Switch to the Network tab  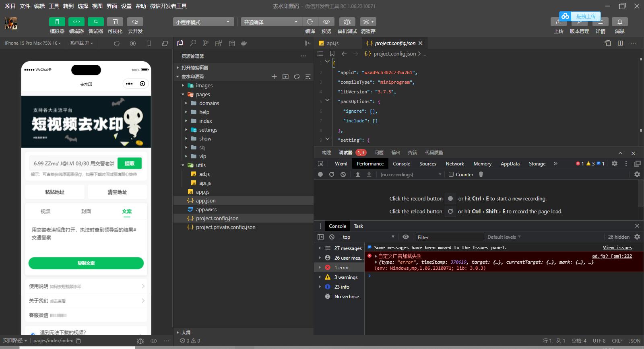455,164
